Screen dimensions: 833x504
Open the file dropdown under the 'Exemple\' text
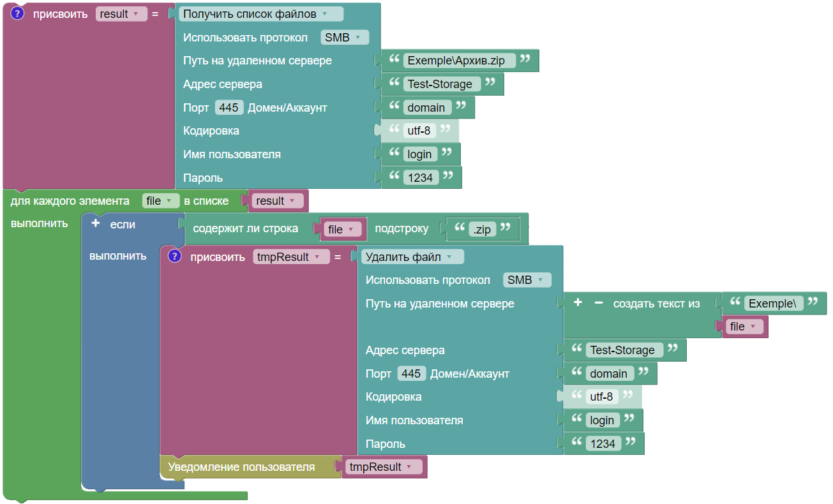point(746,327)
